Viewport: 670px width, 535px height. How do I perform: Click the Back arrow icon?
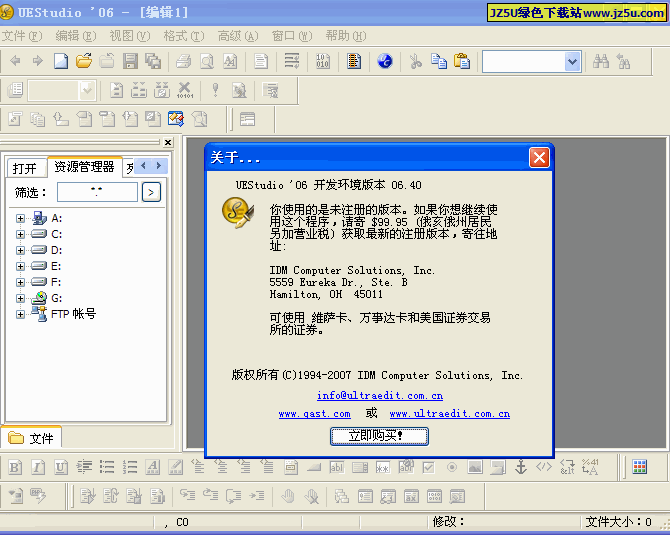(15, 61)
